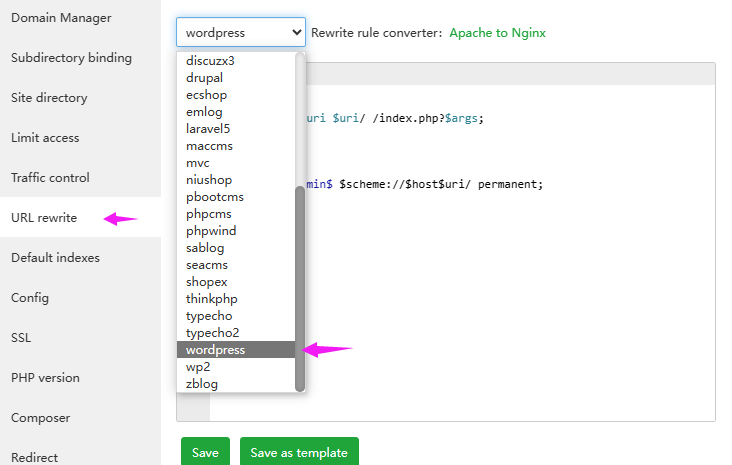
Task: Open the Limit access settings
Action: point(45,138)
